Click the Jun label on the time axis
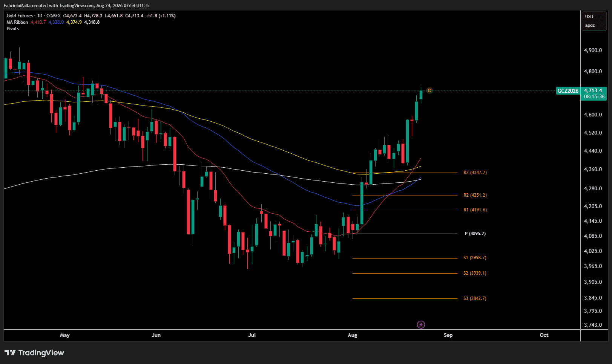The height and width of the screenshot is (364, 612). (x=156, y=335)
